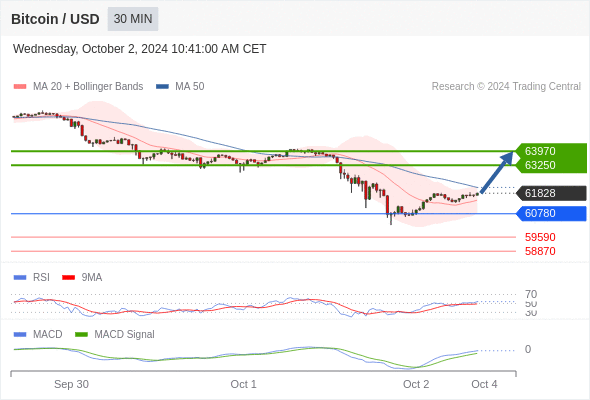Click the blue upward forecast arrow
The image size is (590, 400).
tap(497, 172)
